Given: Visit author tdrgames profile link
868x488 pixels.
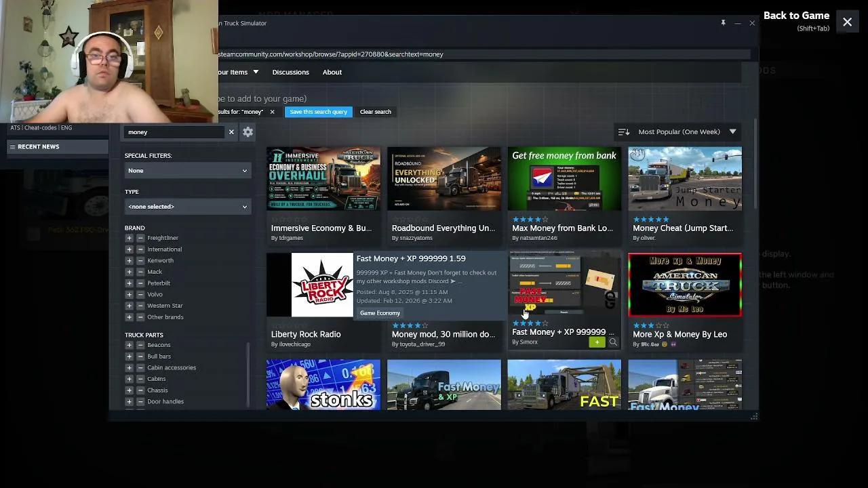Looking at the screenshot, I should pos(287,238).
